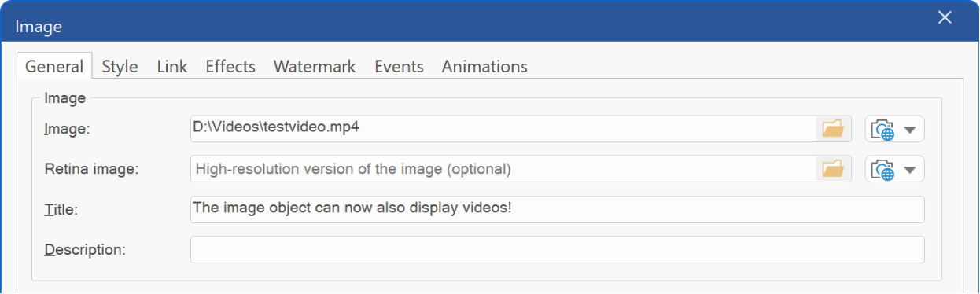The width and height of the screenshot is (980, 294).
Task: Open the Link tab
Action: (x=171, y=67)
